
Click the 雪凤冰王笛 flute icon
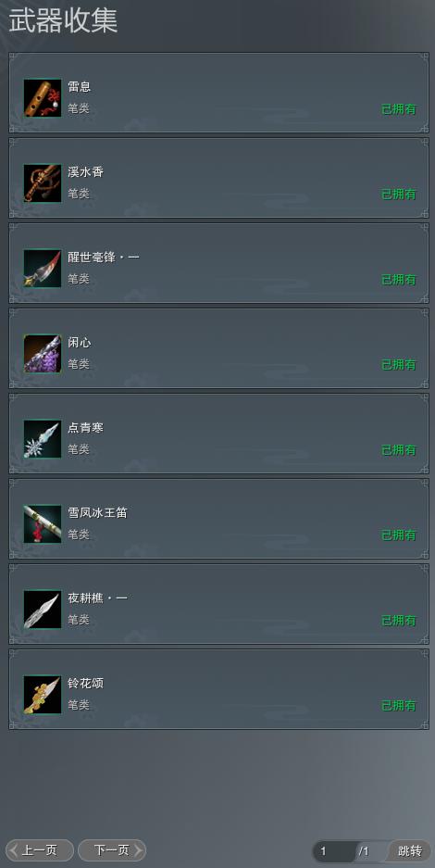coord(43,524)
